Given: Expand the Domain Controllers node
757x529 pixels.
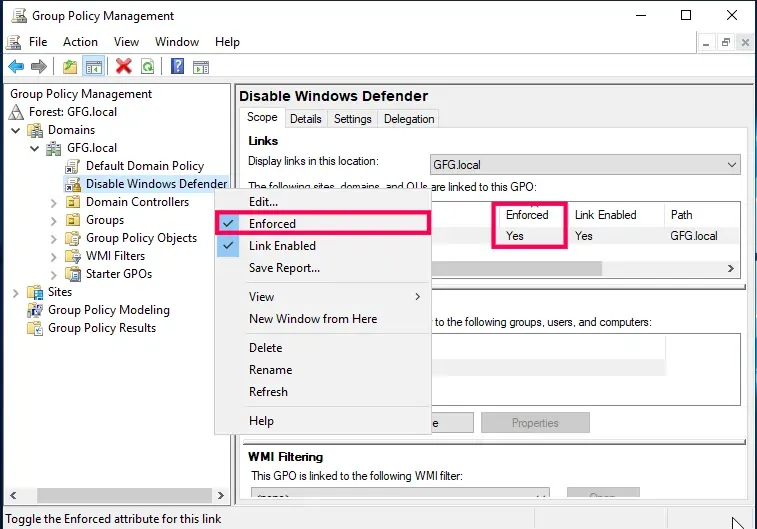Looking at the screenshot, I should click(x=54, y=203).
